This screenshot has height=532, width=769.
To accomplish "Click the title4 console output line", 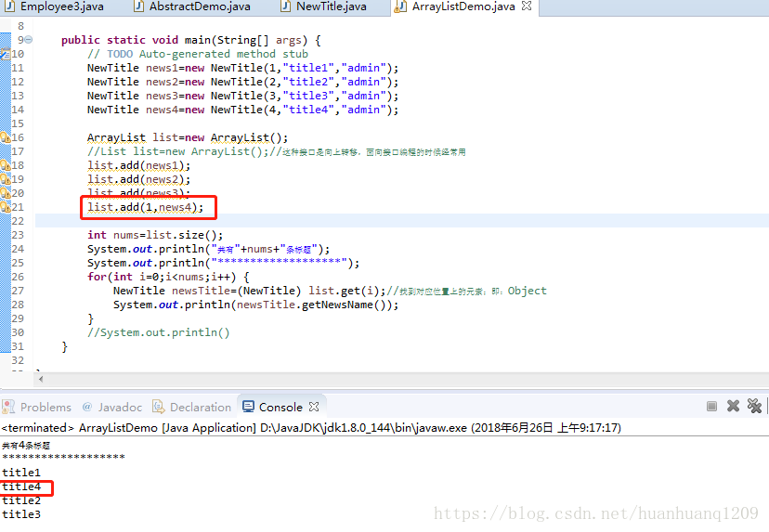I will pyautogui.click(x=21, y=487).
